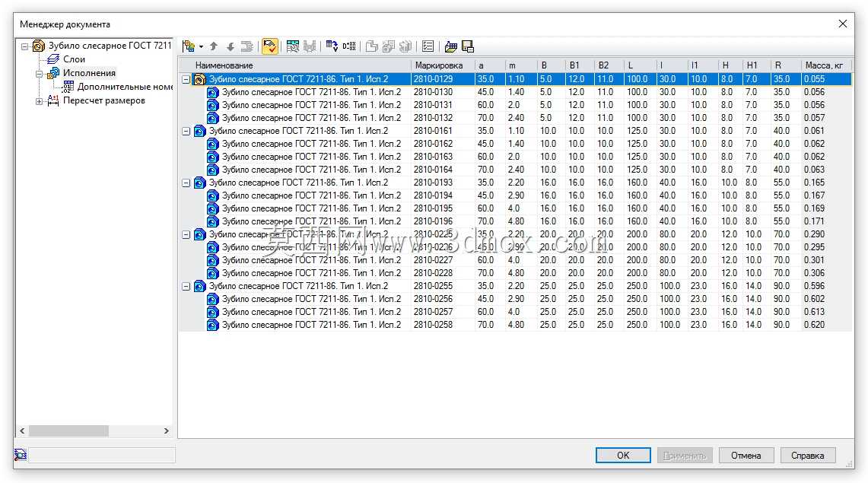
Task: Confirm with the OK button
Action: click(623, 456)
